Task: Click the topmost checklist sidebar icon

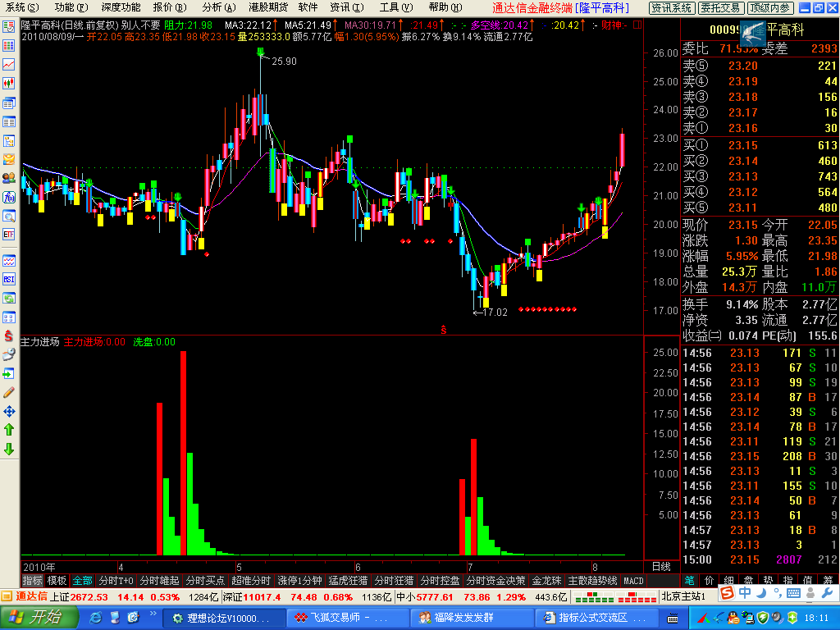Action: (x=8, y=27)
